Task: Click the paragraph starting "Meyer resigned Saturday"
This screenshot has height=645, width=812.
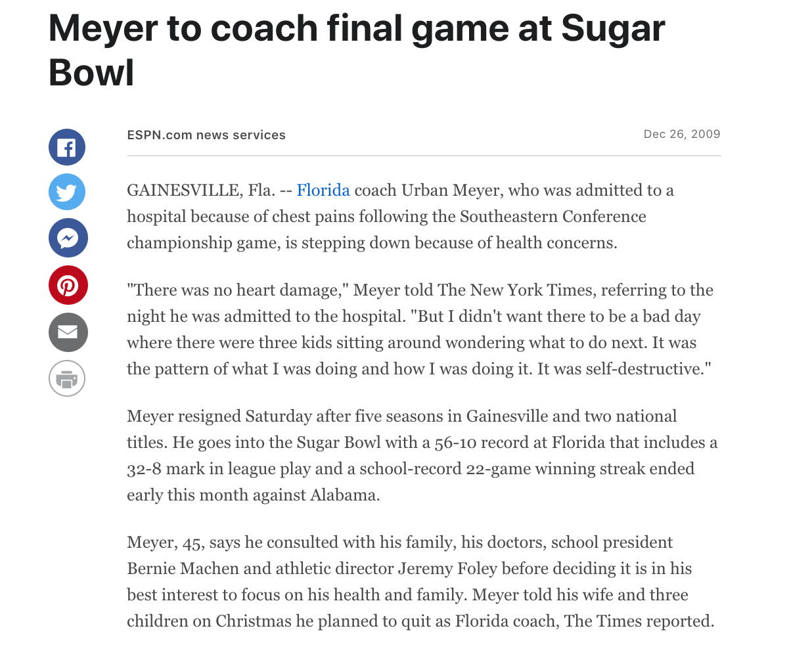Action: pos(422,456)
